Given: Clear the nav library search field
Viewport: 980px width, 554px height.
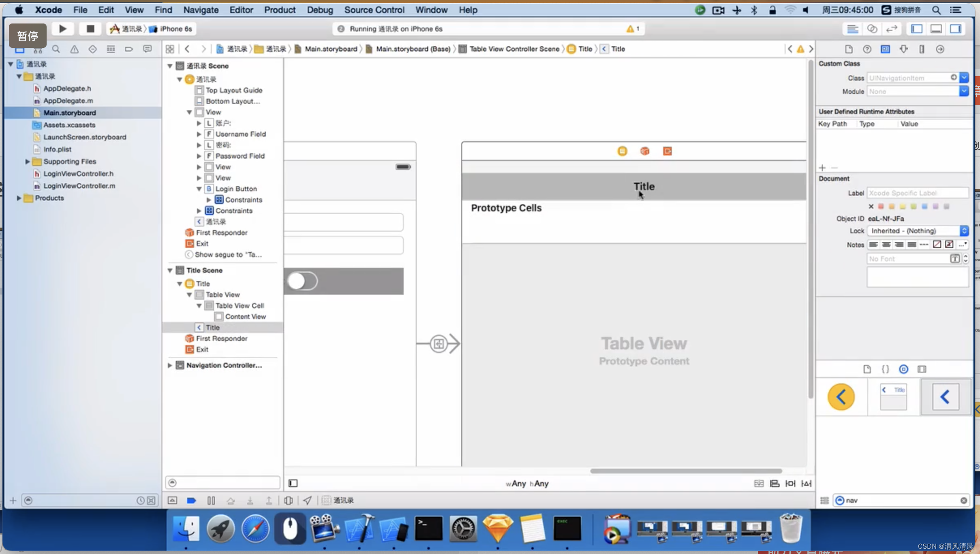Looking at the screenshot, I should (x=963, y=501).
